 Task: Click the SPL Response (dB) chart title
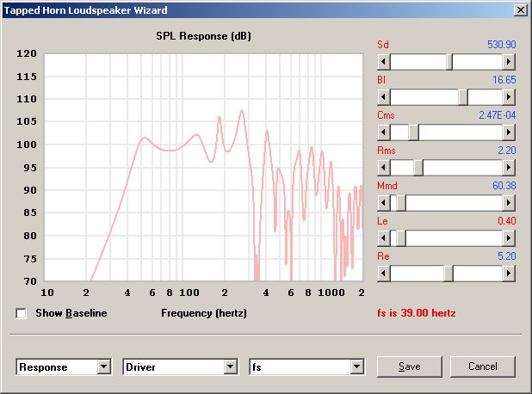coord(203,36)
